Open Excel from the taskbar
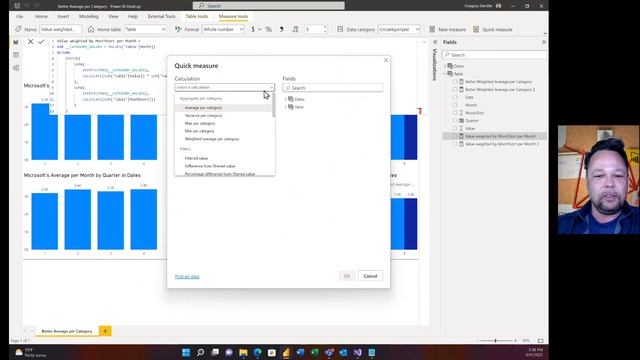640x360 pixels. coord(315,352)
